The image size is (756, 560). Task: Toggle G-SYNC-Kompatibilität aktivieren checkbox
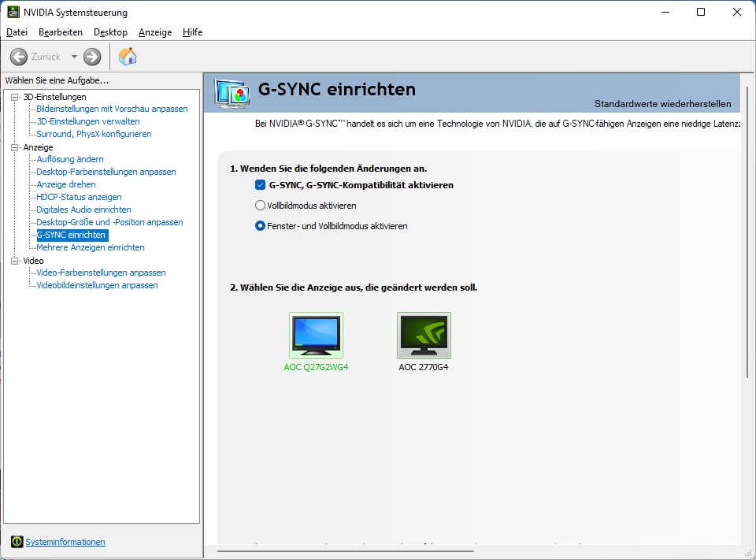[261, 185]
